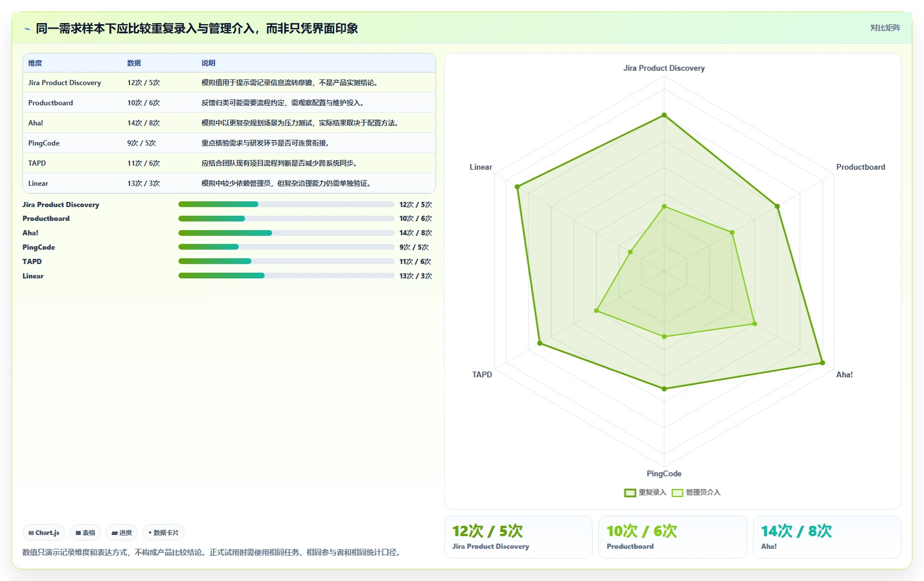
Task: Toggle the 管理员介入 dataset in the chart legend
Action: tap(696, 492)
